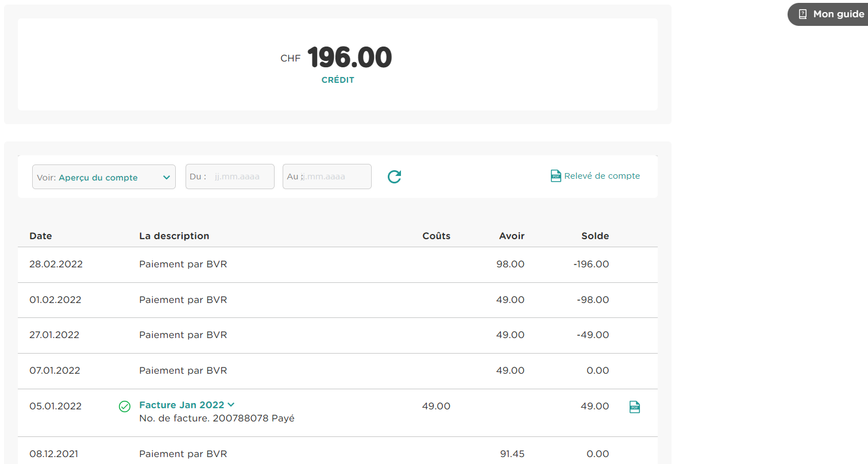The image size is (868, 464).
Task: Click the 0.00 balance on 07.01.2022 row
Action: click(x=598, y=370)
